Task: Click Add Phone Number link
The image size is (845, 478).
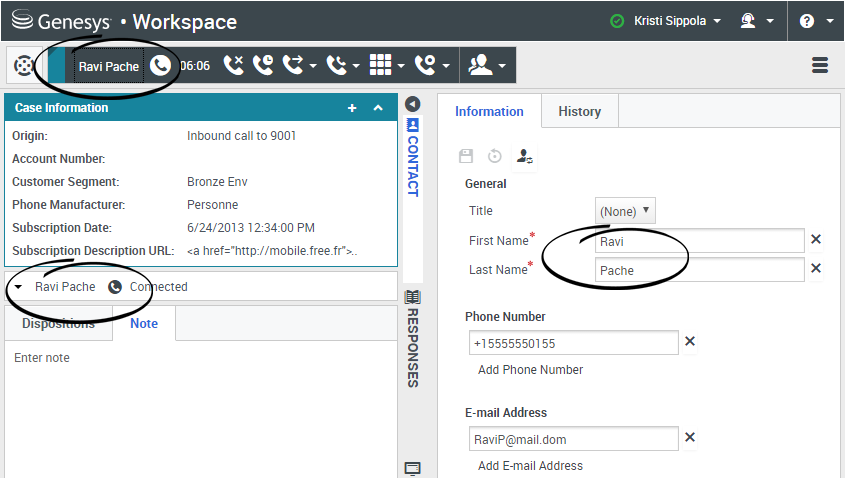Action: 530,370
